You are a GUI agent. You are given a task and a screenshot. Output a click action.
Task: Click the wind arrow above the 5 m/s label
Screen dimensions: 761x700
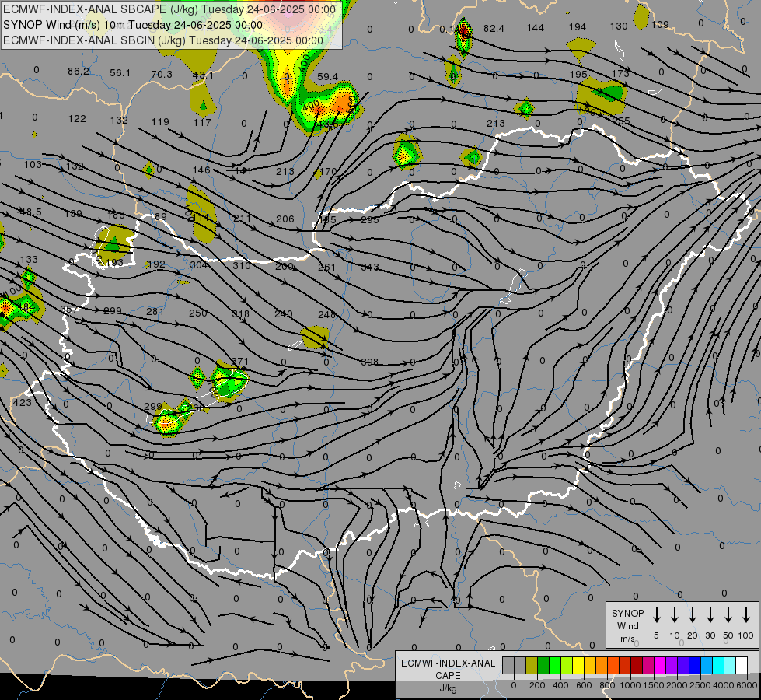tap(656, 615)
